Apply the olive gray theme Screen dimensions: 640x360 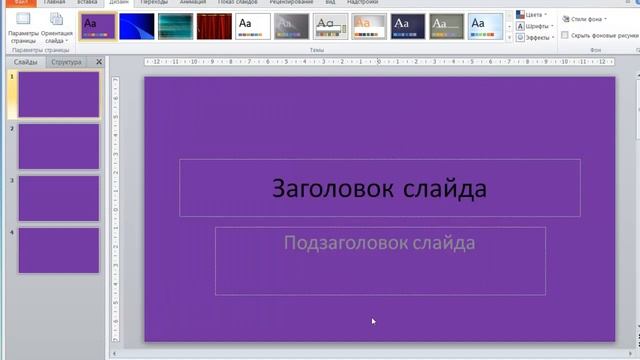[447, 26]
